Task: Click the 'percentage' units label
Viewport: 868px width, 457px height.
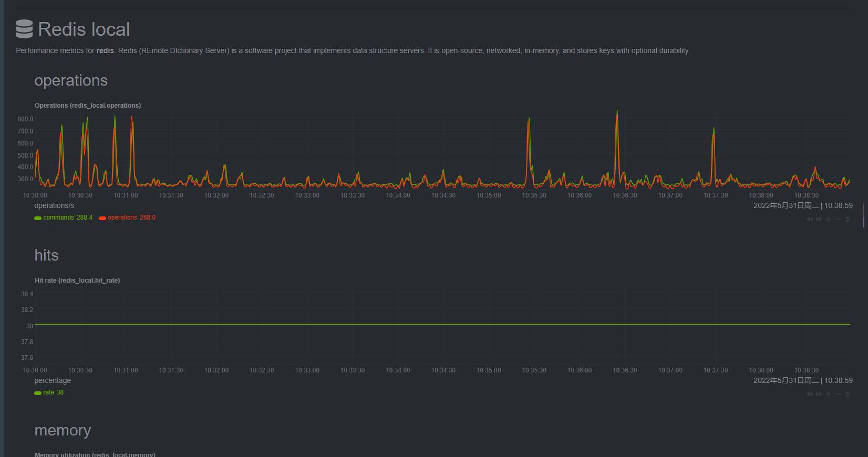Action: pyautogui.click(x=53, y=380)
